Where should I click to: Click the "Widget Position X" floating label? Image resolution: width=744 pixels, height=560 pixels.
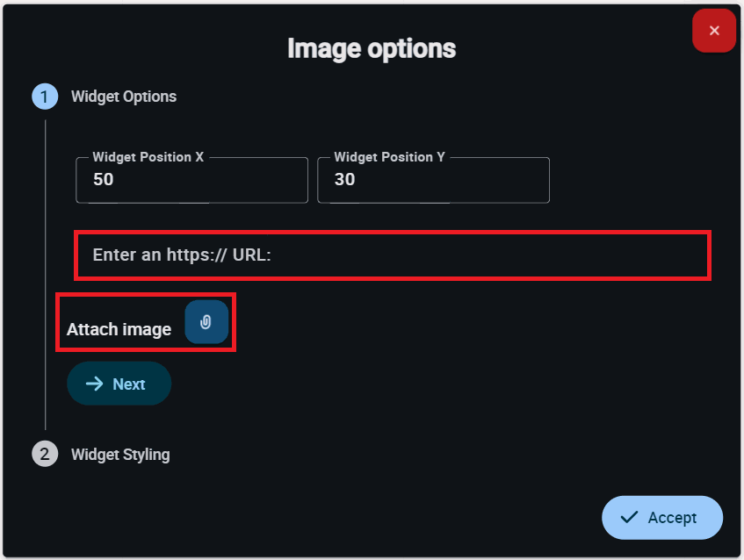[148, 157]
